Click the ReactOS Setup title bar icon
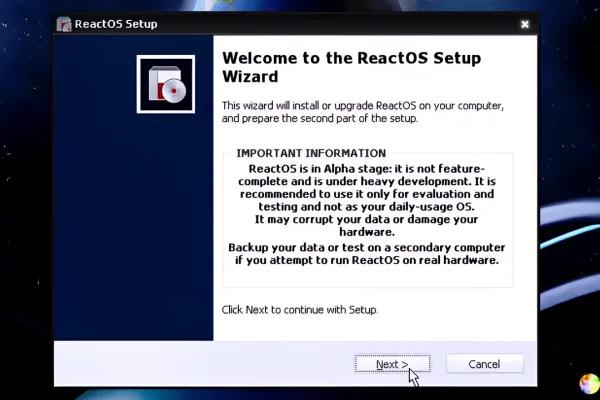600x400 pixels. [64, 24]
